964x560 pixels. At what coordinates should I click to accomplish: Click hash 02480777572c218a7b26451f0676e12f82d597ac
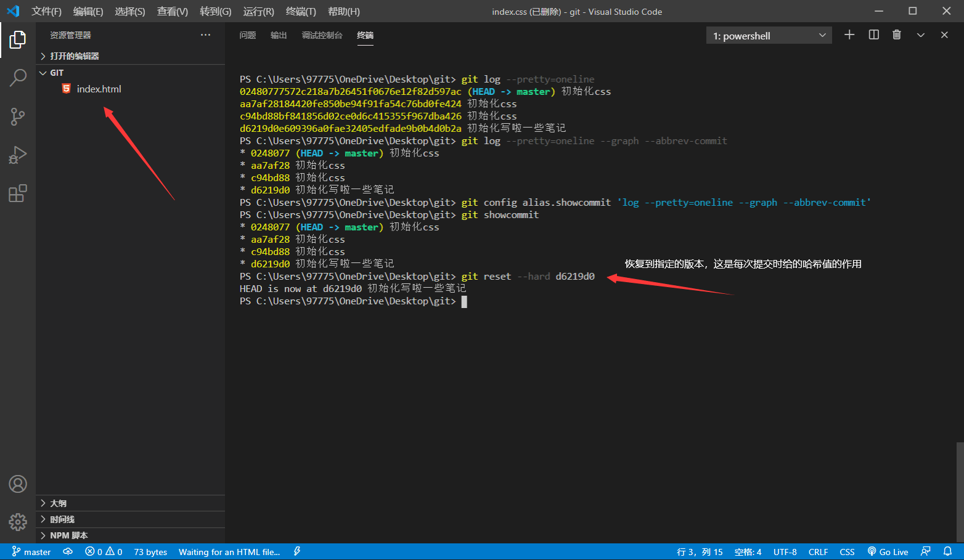[351, 92]
